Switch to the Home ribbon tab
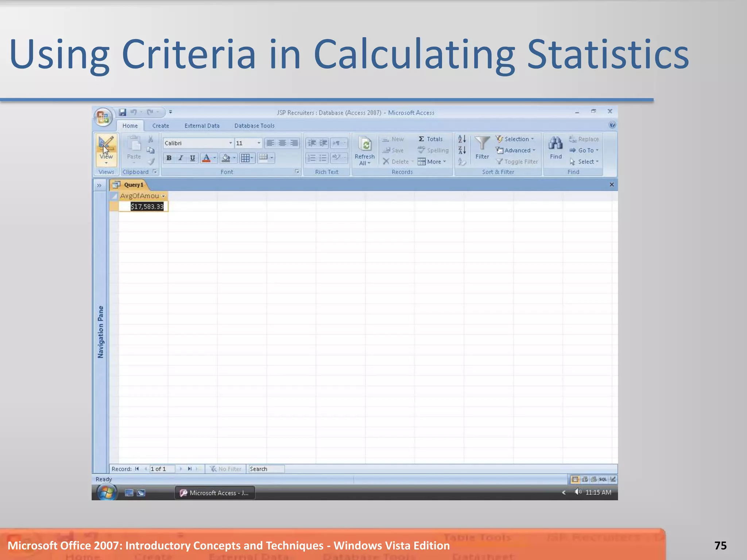This screenshot has width=747, height=560. tap(130, 126)
